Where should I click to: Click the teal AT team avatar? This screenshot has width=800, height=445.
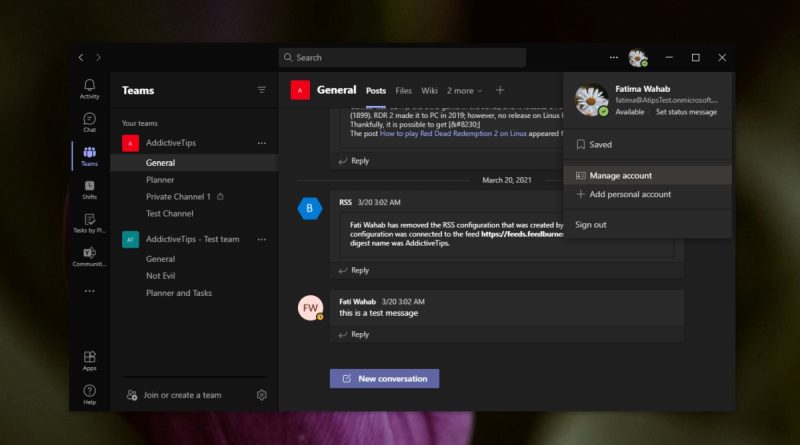[131, 239]
